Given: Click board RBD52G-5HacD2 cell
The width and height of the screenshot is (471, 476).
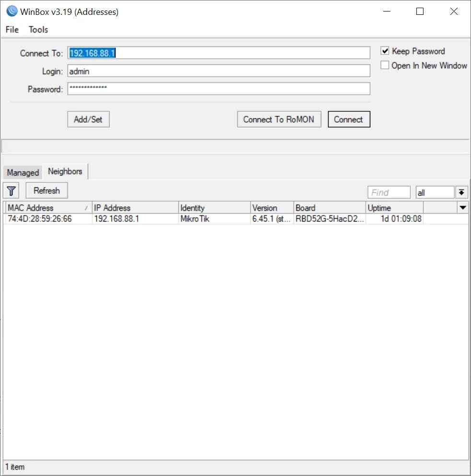Looking at the screenshot, I should (x=330, y=219).
